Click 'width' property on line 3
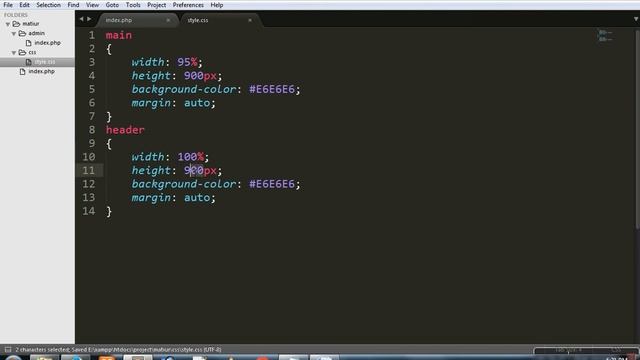Screen dimensions: 640x360 148,62
